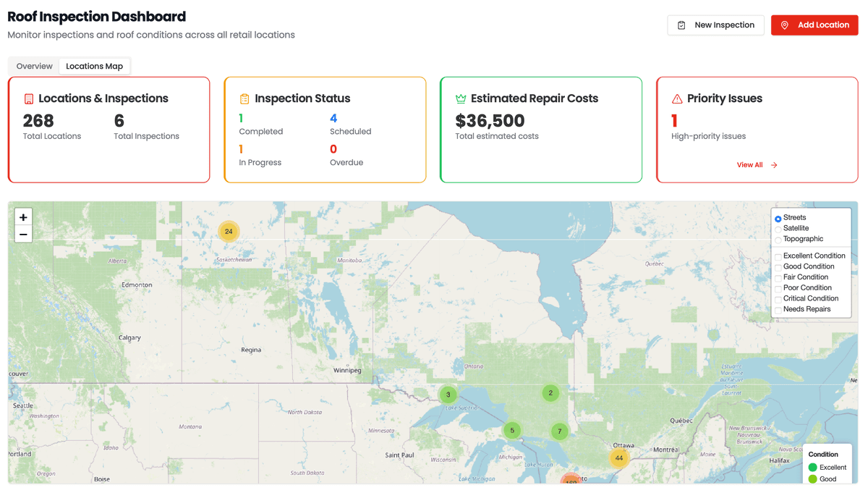Switch to the Overview tab
This screenshot has height=493, width=868.
tap(33, 66)
